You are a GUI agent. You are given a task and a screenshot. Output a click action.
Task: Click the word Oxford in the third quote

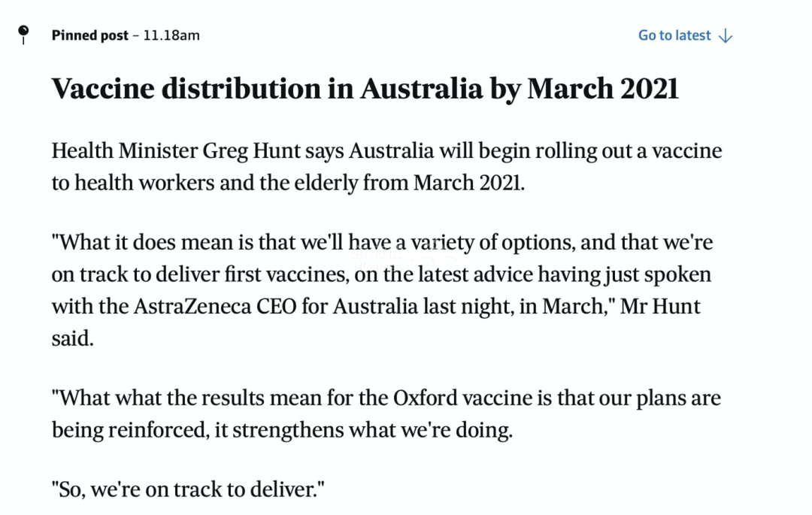(x=425, y=398)
